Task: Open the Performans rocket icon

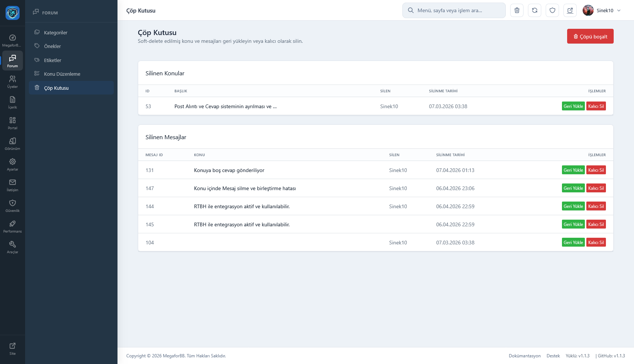Action: click(13, 226)
